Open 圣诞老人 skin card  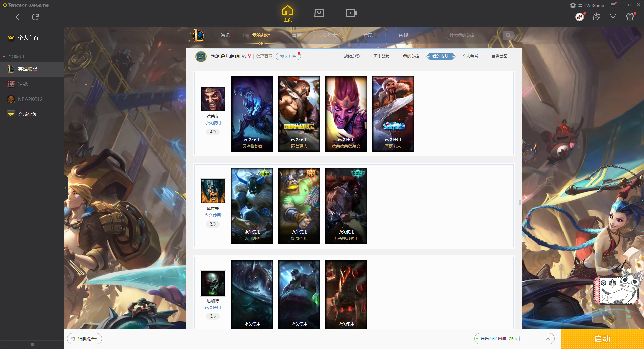[393, 113]
